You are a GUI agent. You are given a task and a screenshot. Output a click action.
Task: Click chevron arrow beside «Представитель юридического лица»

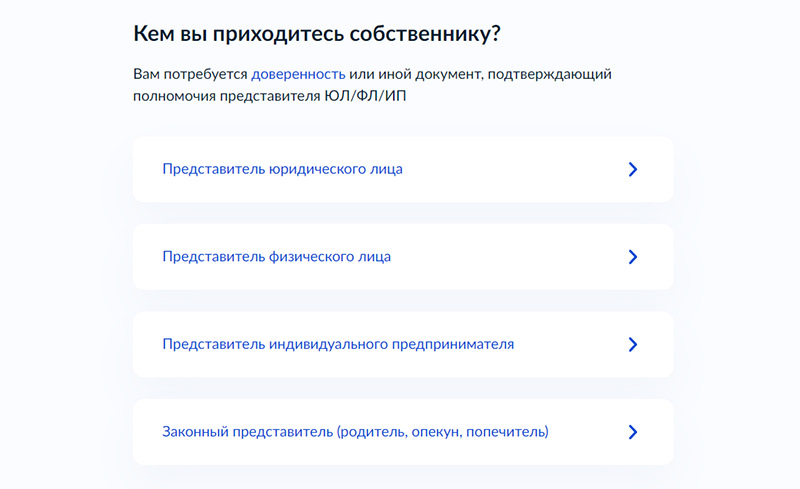click(x=633, y=169)
